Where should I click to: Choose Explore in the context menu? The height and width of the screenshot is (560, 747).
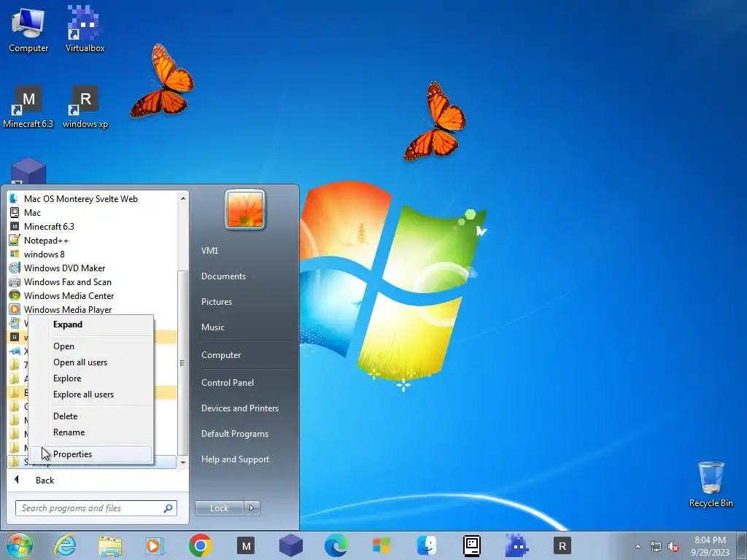(x=91, y=378)
